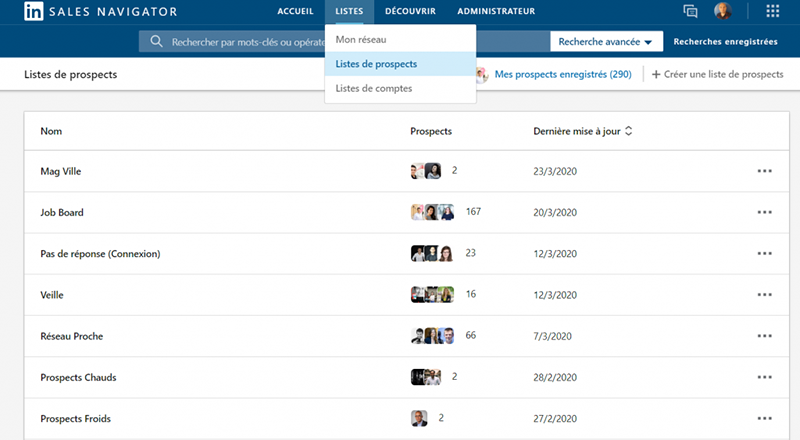Open more options for Job Board list
800x440 pixels.
point(765,212)
